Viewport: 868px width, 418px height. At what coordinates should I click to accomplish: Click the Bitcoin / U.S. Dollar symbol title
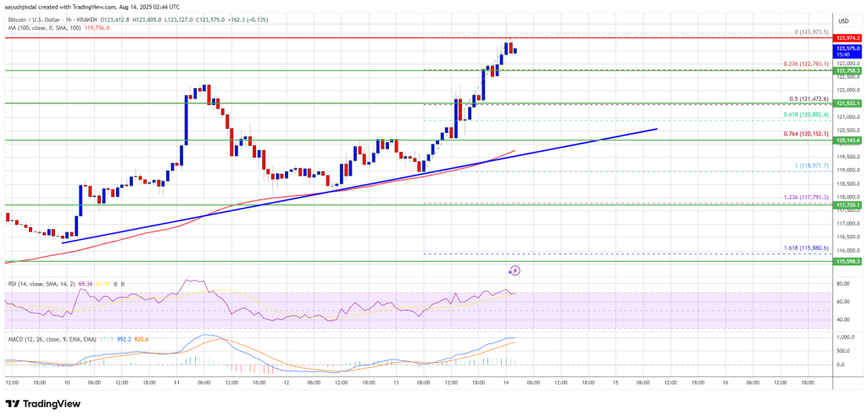pos(42,19)
